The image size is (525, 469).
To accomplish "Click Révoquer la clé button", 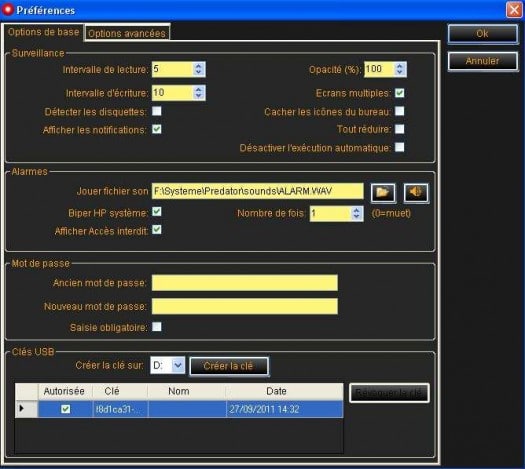I will [389, 393].
